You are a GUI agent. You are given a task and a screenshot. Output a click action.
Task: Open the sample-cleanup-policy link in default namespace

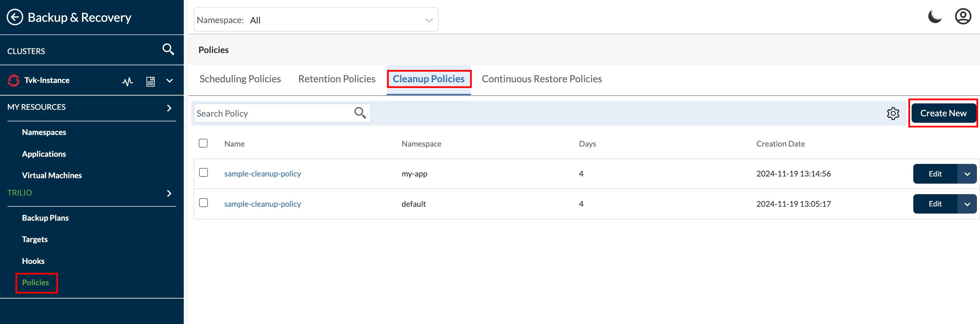pyautogui.click(x=262, y=204)
